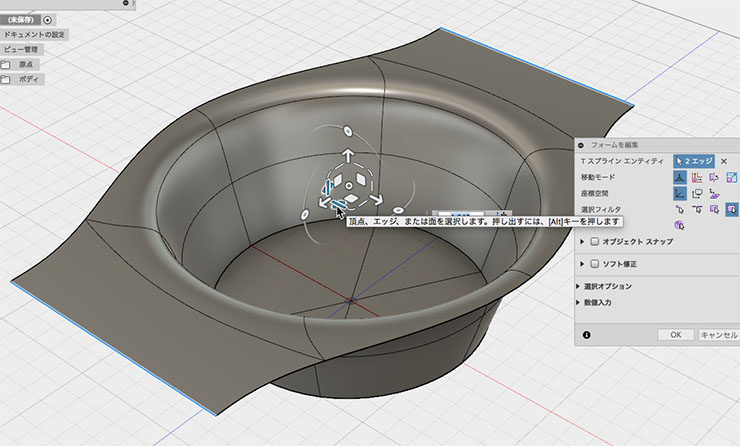The height and width of the screenshot is (446, 740).
Task: Open ドキュメントの設定 in the browser
Action: (34, 34)
